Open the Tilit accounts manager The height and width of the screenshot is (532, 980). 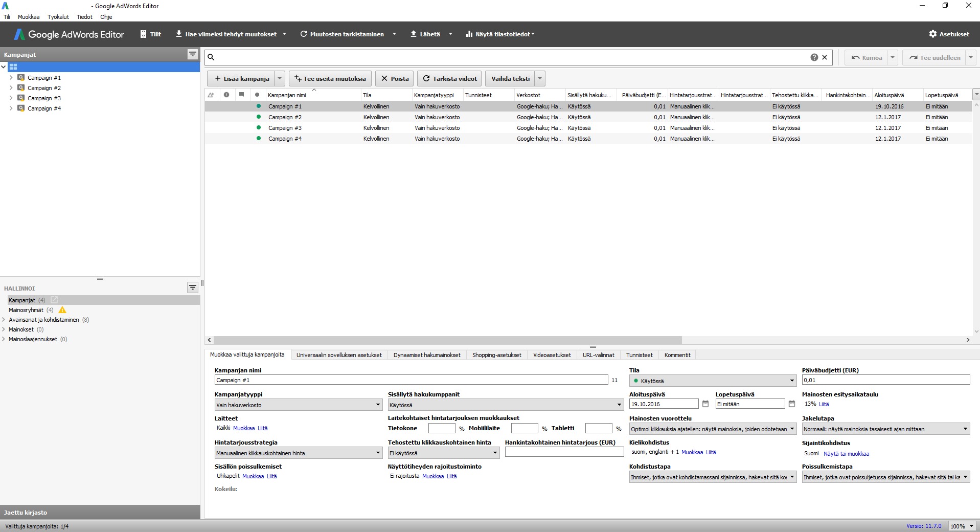click(151, 34)
